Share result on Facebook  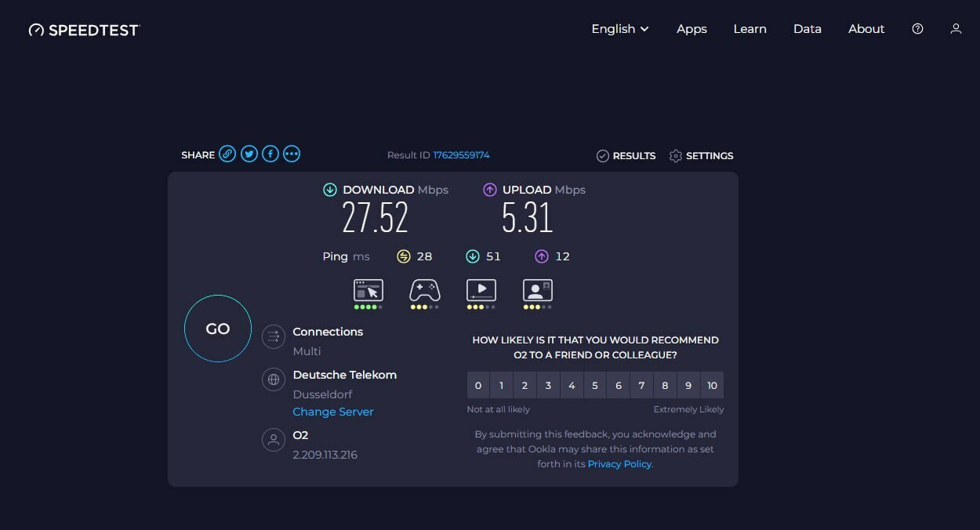(x=270, y=154)
